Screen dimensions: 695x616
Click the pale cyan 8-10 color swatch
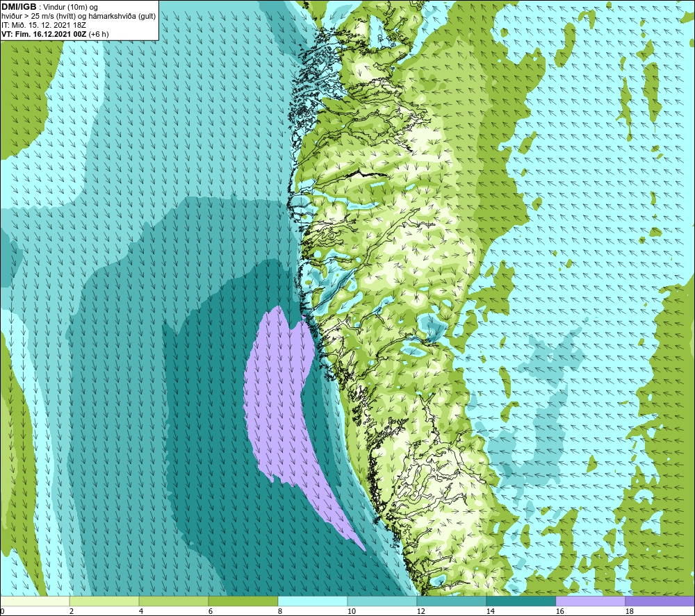(x=313, y=601)
